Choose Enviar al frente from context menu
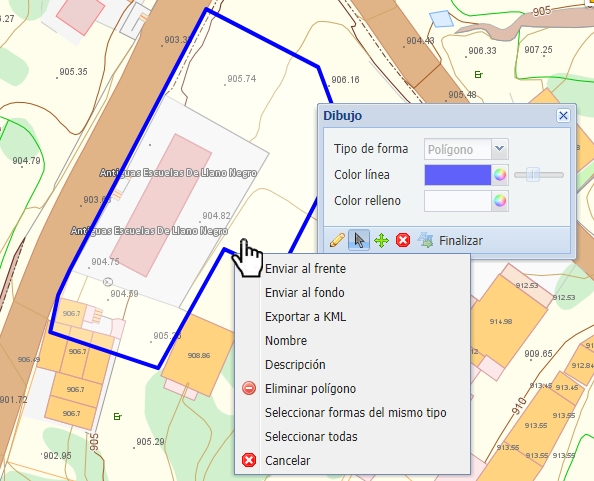This screenshot has height=481, width=594. [305, 269]
